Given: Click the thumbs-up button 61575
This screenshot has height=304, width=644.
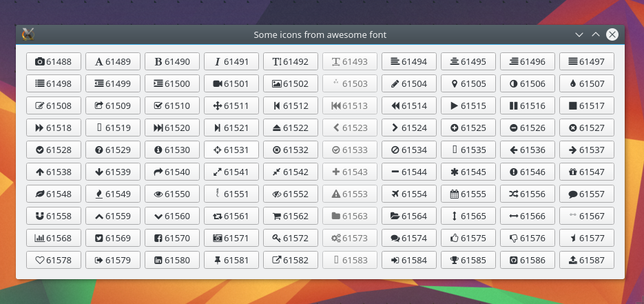Looking at the screenshot, I should click(468, 239).
